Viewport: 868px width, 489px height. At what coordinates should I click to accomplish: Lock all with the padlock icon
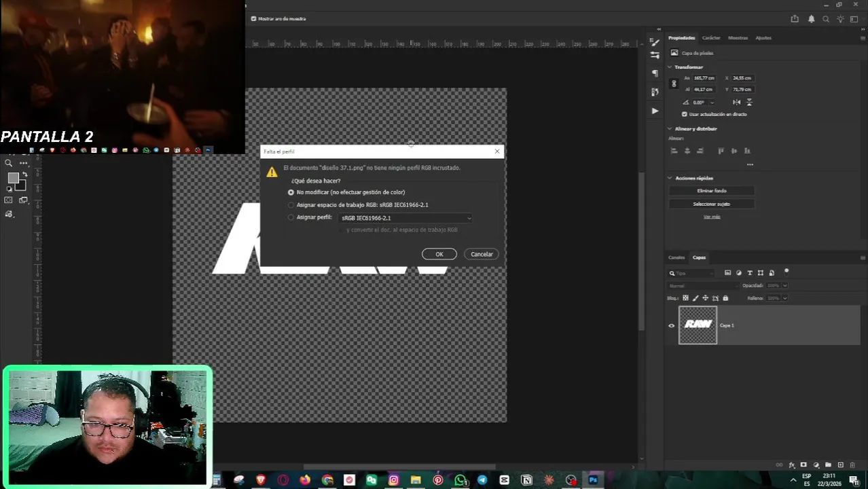pyautogui.click(x=725, y=298)
